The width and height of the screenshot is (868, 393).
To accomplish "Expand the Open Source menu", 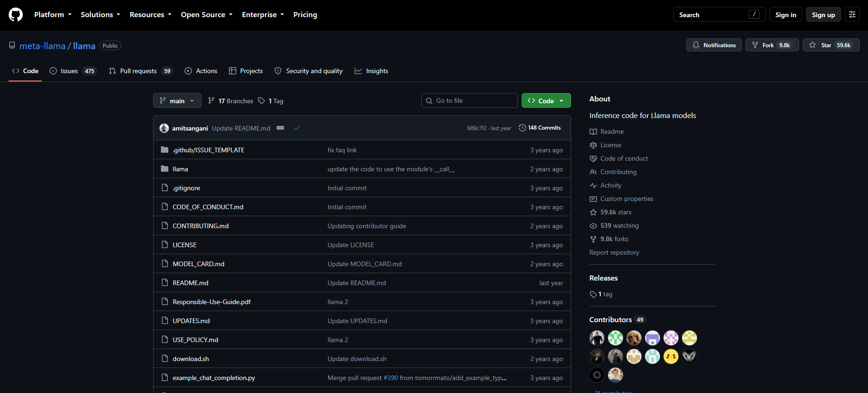I will click(207, 15).
